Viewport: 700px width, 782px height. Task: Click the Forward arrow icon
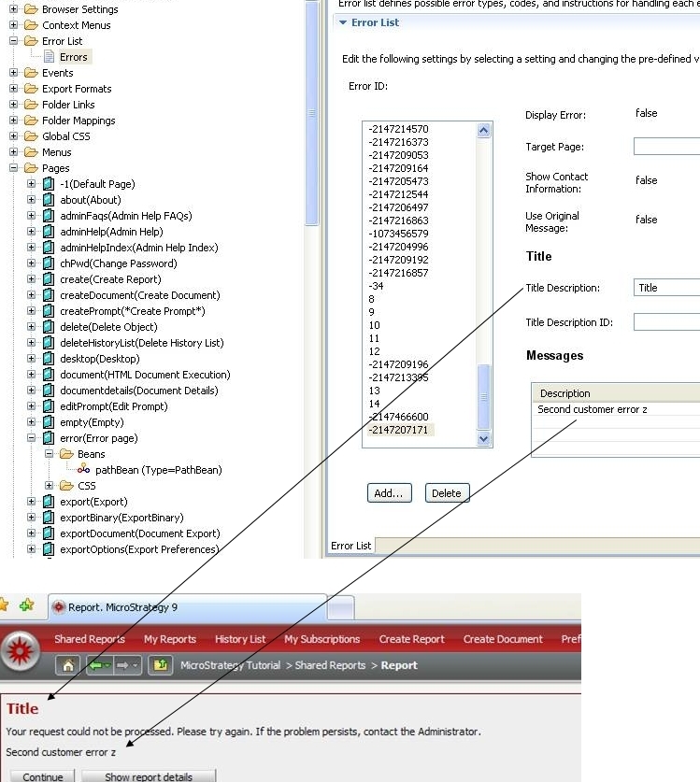(x=122, y=665)
